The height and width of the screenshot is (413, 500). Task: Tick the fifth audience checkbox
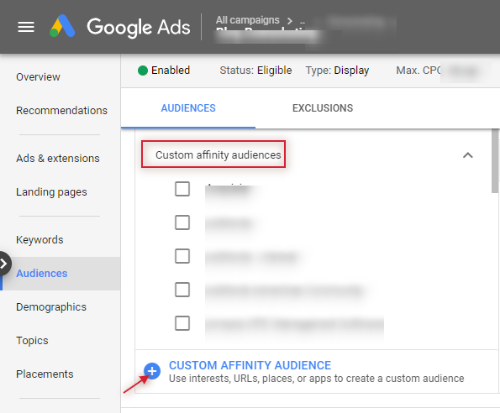tap(182, 323)
